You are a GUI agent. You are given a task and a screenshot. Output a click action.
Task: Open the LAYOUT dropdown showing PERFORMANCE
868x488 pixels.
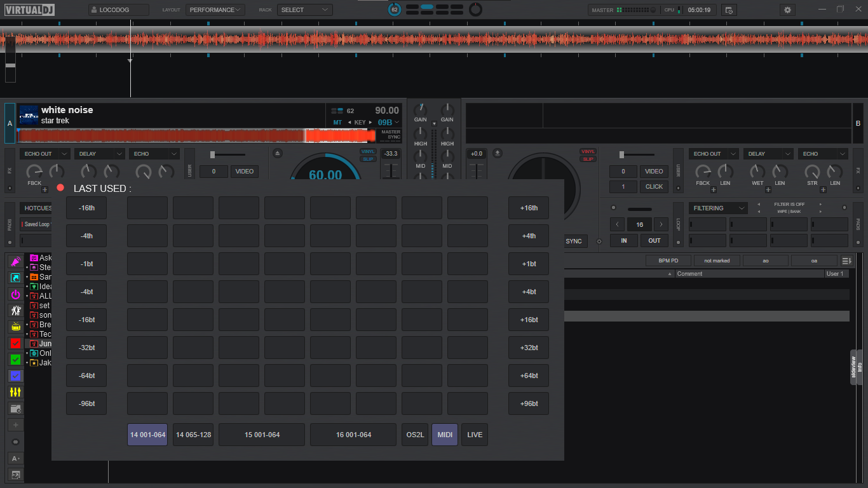tap(215, 10)
